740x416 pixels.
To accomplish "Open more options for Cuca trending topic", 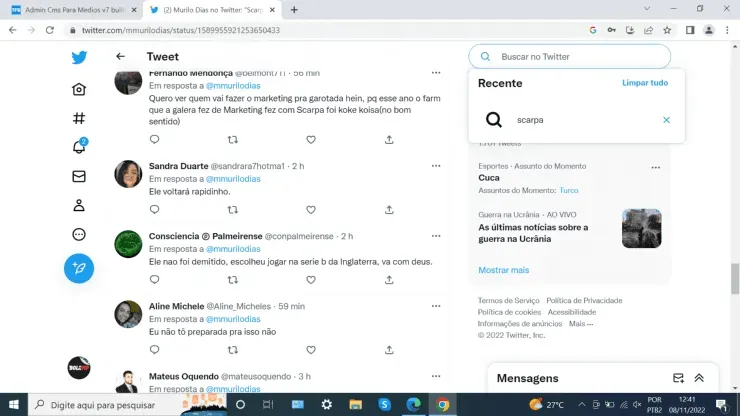I will pyautogui.click(x=655, y=167).
